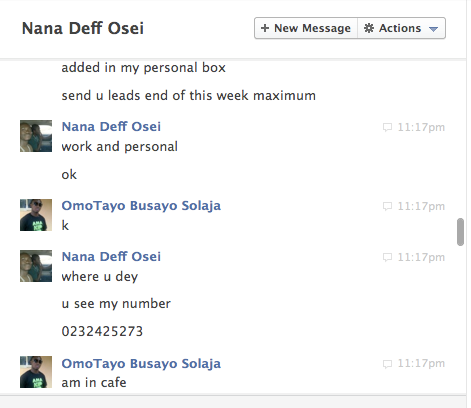The height and width of the screenshot is (408, 471).
Task: Click Nana's avatar next to 'work and personal'
Action: point(36,136)
